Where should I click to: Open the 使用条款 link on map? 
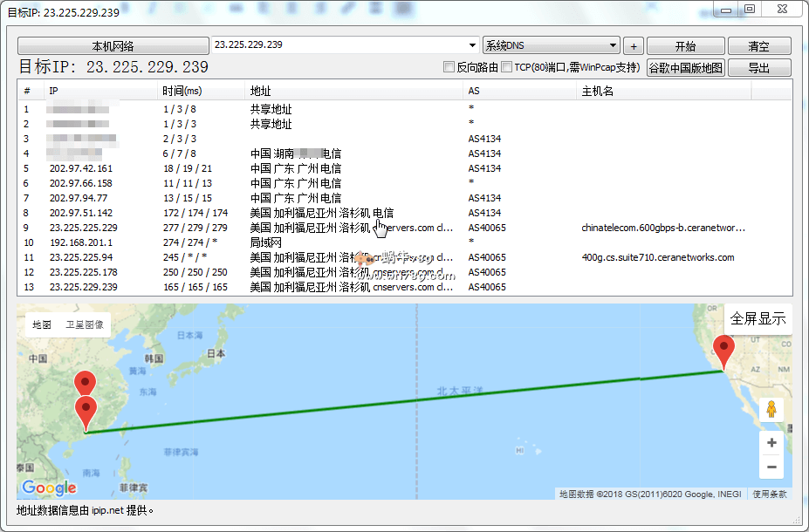[770, 494]
